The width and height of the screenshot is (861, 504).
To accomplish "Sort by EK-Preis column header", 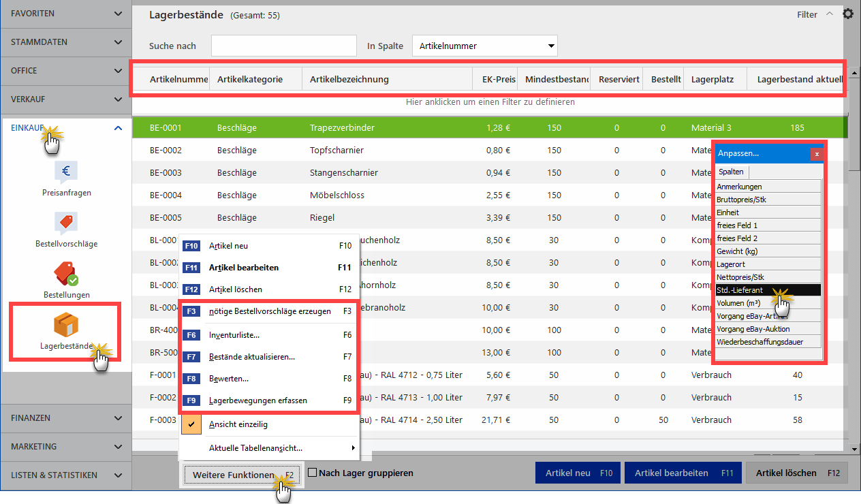I will click(x=495, y=80).
